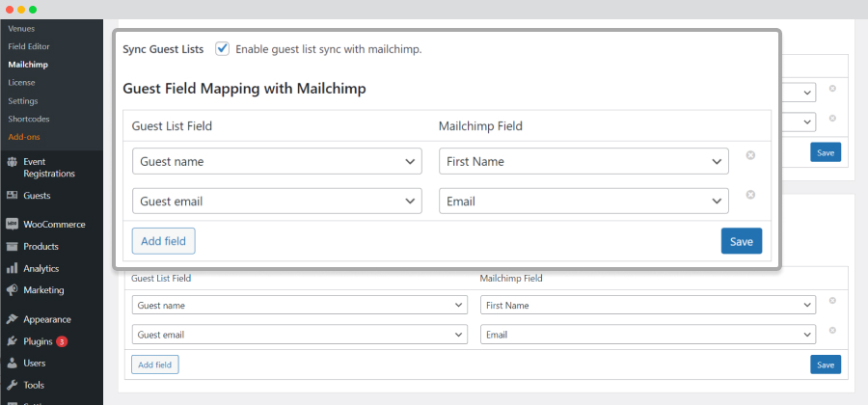Click the Event Registrations sidebar icon
The height and width of the screenshot is (405, 868).
pos(12,162)
